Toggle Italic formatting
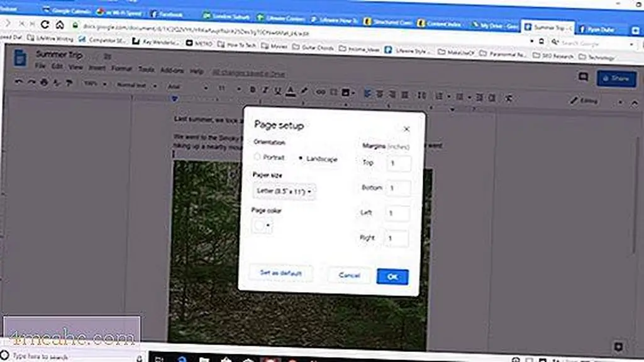 (x=265, y=90)
